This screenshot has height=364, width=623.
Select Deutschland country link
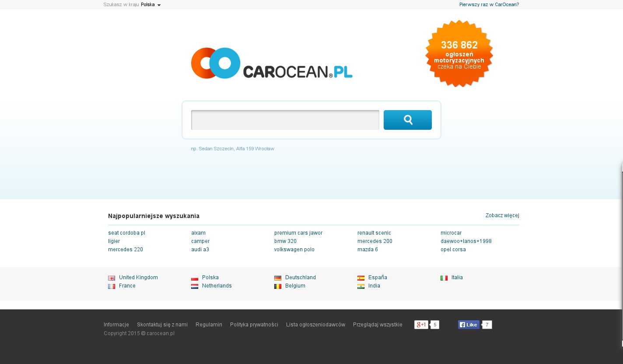301,277
